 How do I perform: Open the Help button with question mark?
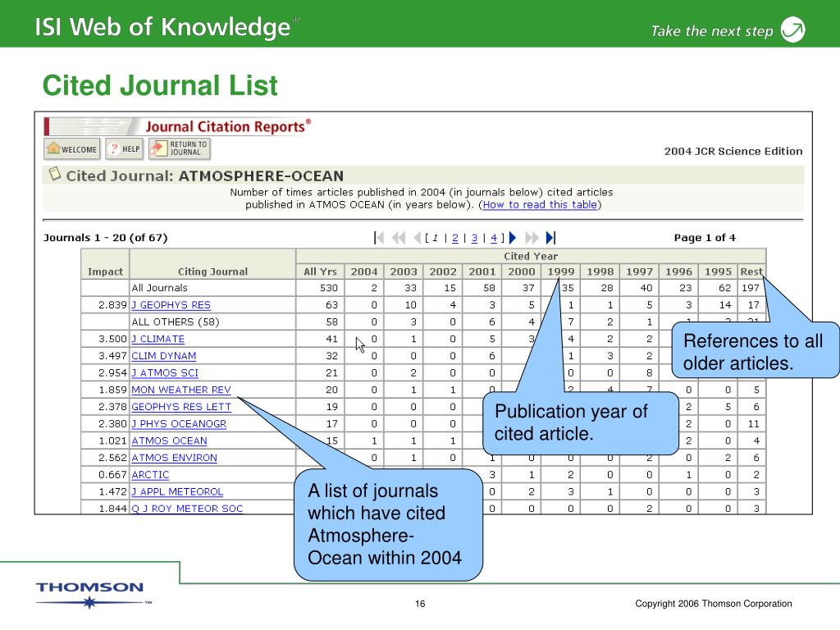[x=125, y=149]
